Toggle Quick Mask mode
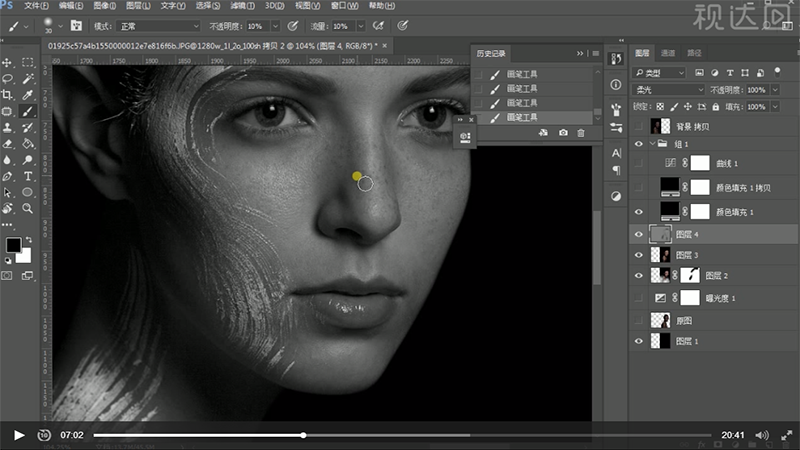 coord(7,276)
